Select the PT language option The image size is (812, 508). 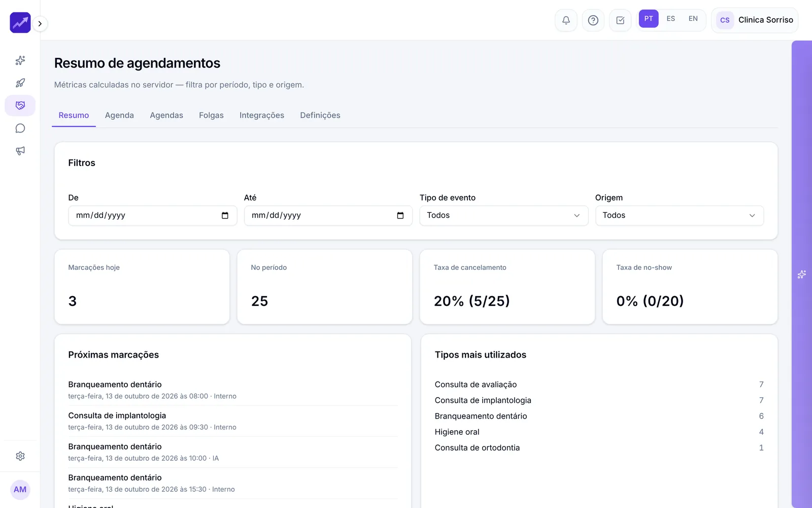(x=649, y=19)
